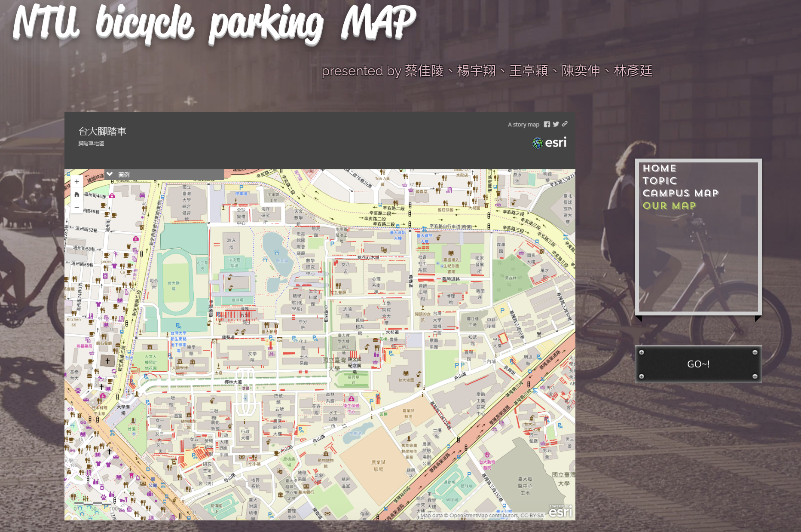Viewport: 801px width, 532px height.
Task: Zoom out the map with minus button
Action: coord(76,208)
